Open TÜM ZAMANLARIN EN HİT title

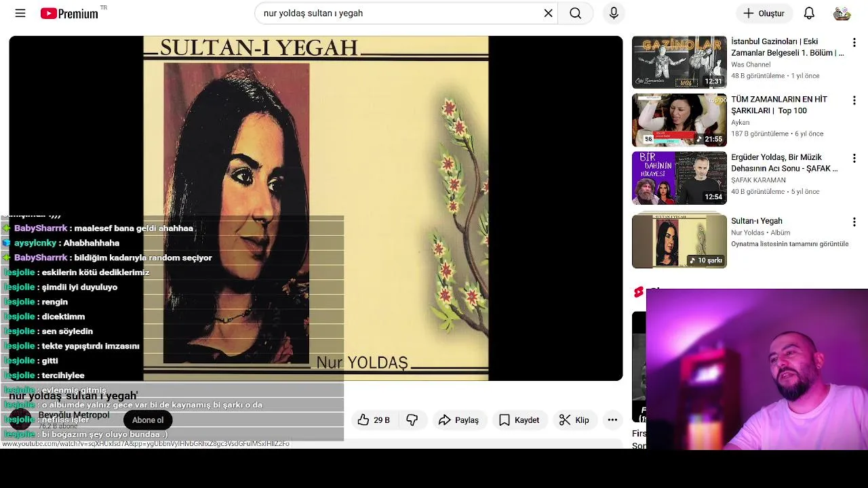[779, 105]
